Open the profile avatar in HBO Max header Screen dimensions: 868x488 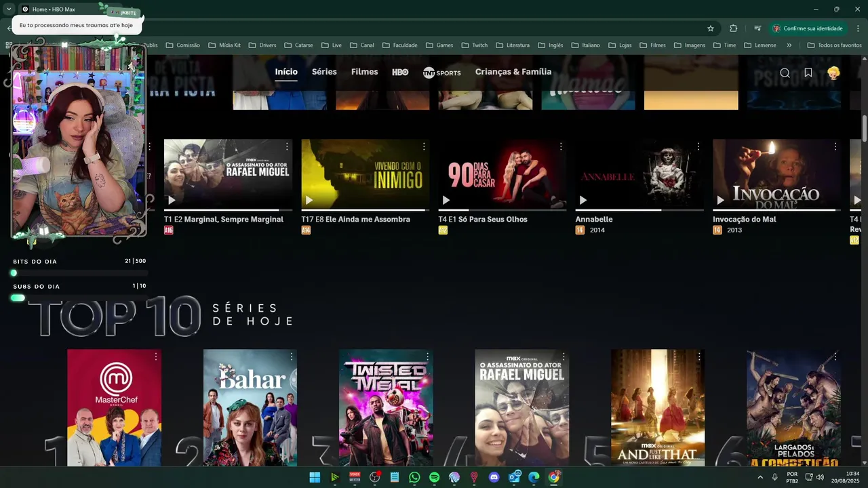833,73
